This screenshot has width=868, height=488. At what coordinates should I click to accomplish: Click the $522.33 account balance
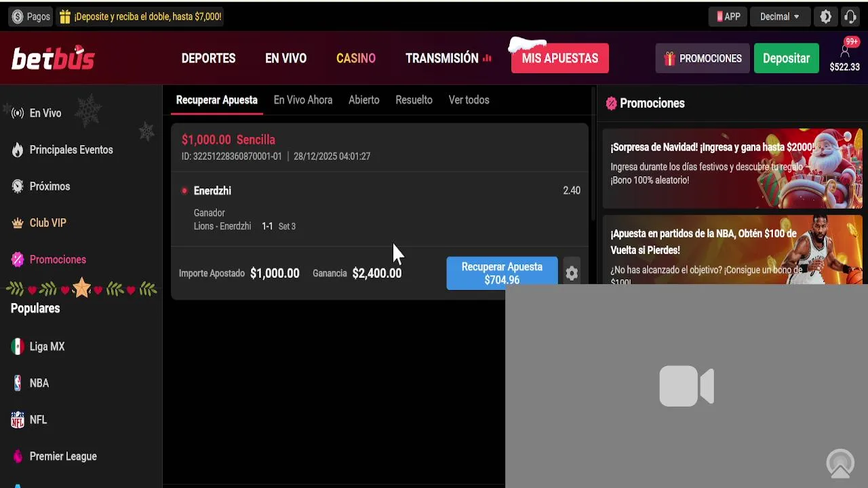845,67
